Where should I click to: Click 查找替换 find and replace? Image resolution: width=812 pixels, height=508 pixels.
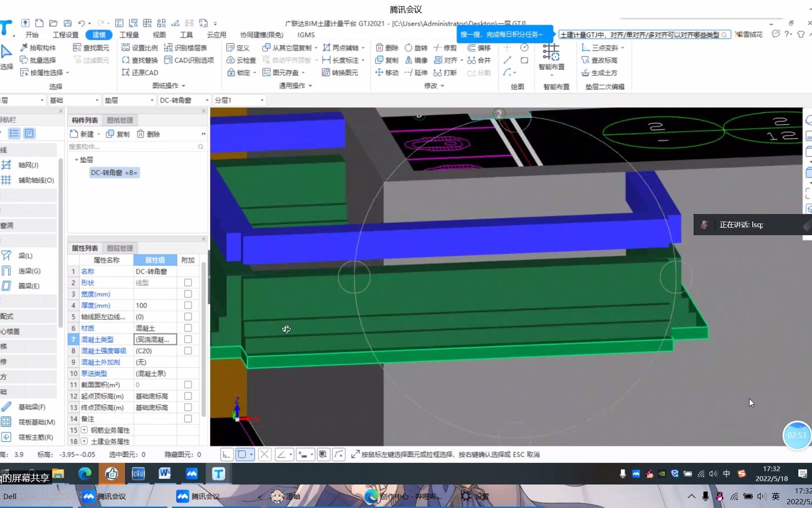[x=140, y=60]
